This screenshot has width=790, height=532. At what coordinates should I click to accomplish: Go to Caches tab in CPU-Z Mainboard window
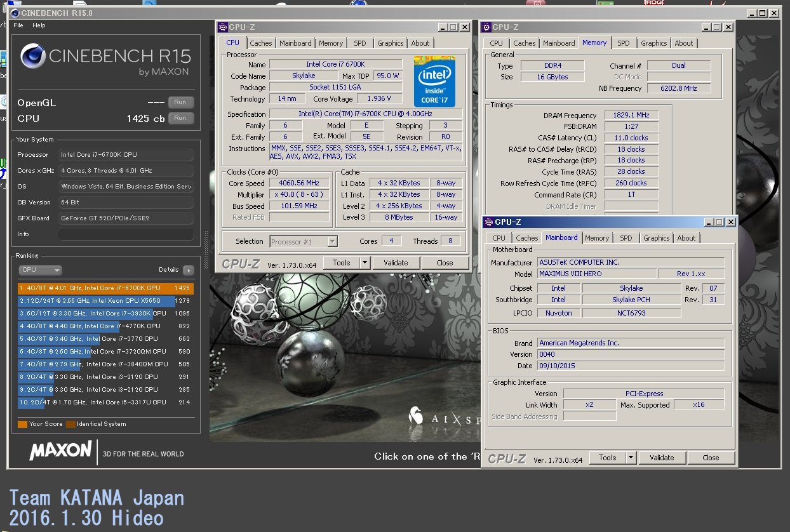pos(527,238)
